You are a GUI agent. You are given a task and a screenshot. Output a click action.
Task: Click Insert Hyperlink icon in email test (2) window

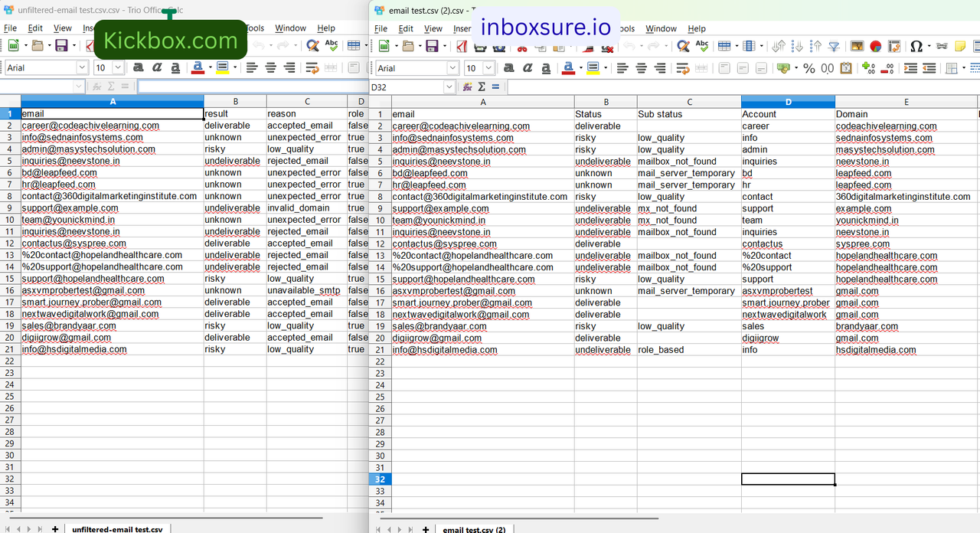942,46
